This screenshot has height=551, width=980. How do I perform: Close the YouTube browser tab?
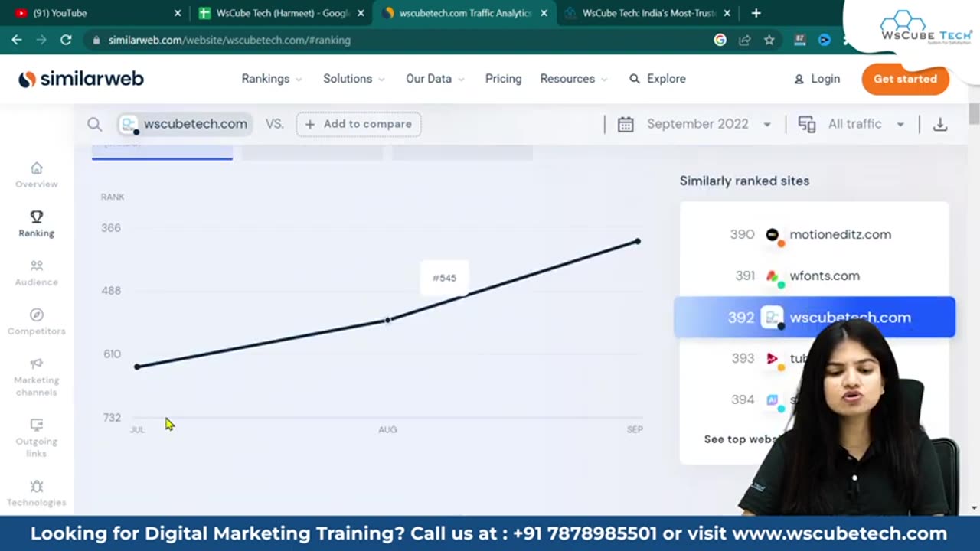coord(178,13)
